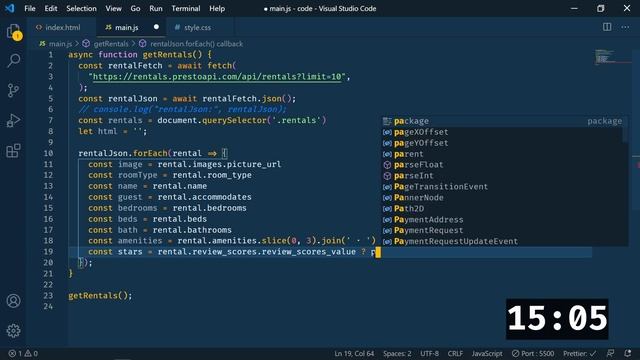Open the editor More Actions ellipsis

point(625,27)
